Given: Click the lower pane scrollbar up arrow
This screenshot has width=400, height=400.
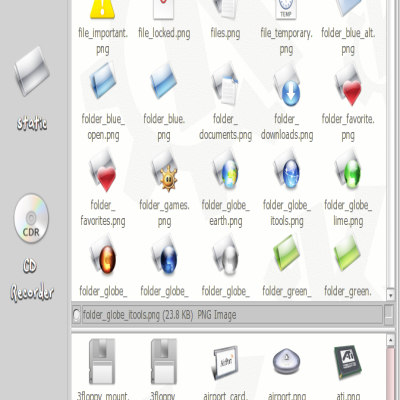Looking at the screenshot, I should 390,340.
